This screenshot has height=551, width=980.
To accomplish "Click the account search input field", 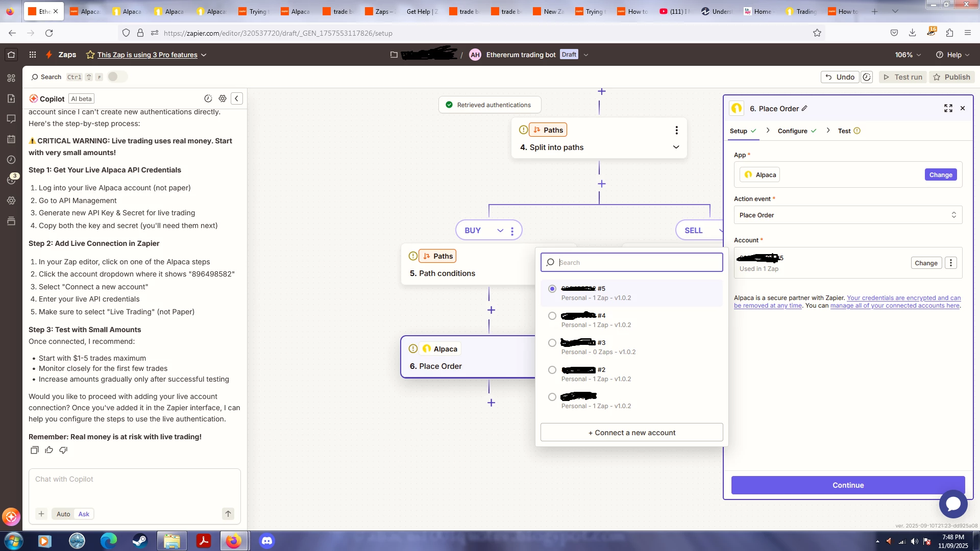I will tap(638, 262).
